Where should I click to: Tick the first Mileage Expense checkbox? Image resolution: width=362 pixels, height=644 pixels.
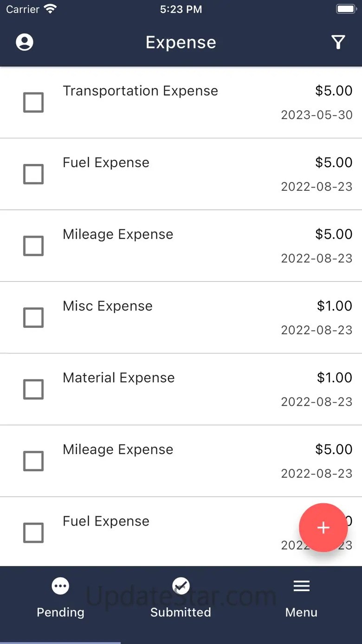point(33,246)
